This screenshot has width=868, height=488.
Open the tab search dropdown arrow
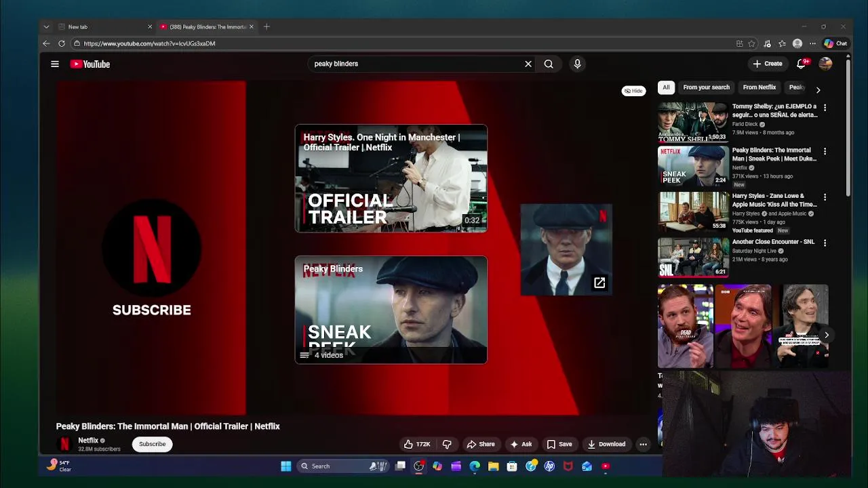(46, 26)
